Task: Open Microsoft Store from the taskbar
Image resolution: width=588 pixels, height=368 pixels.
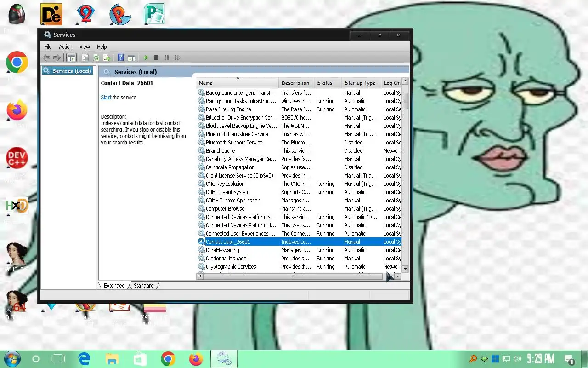Action: (140, 359)
